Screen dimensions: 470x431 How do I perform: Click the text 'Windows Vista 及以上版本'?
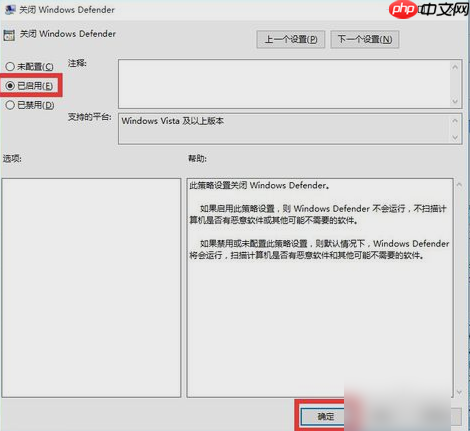coord(172,121)
